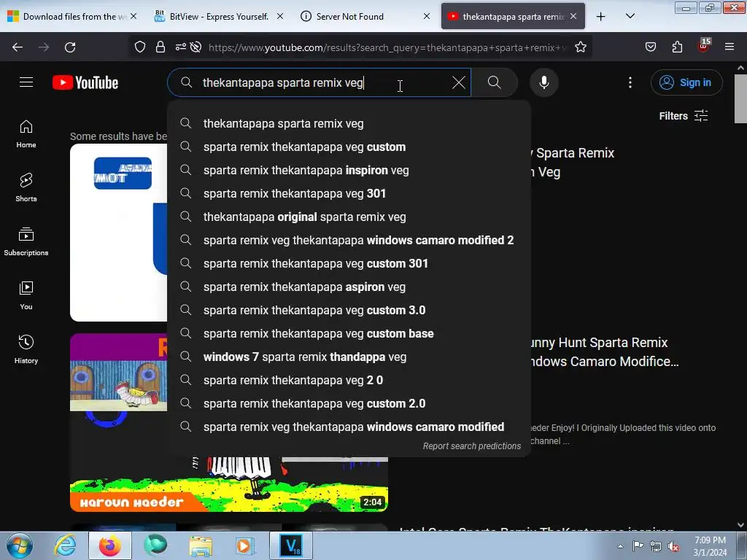Select suggestion 'veg custom 301'
747x560 pixels.
(x=349, y=263)
